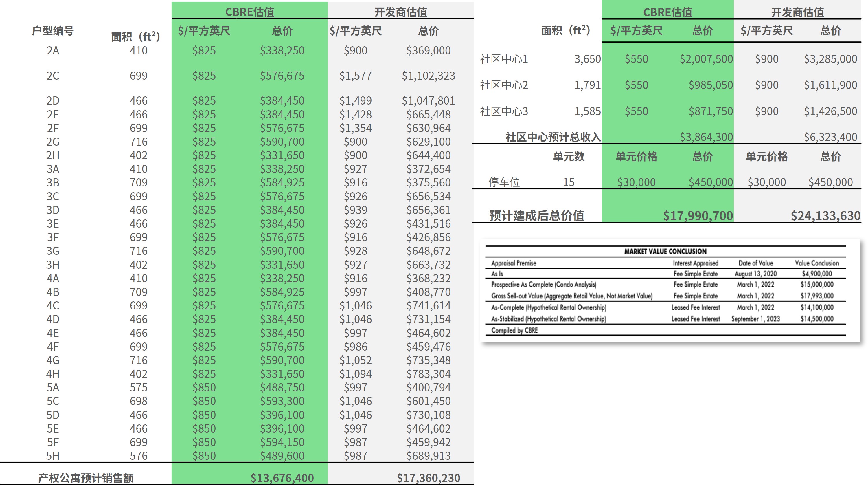The width and height of the screenshot is (868, 491).
Task: Select the $1,102,323 developer price for 2C
Action: [428, 76]
